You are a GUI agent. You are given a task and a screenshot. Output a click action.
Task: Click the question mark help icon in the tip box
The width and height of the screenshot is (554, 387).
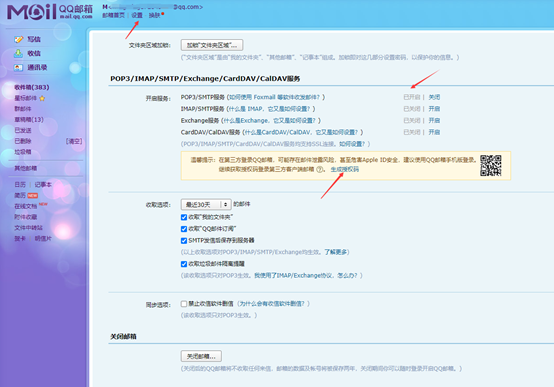point(319,169)
